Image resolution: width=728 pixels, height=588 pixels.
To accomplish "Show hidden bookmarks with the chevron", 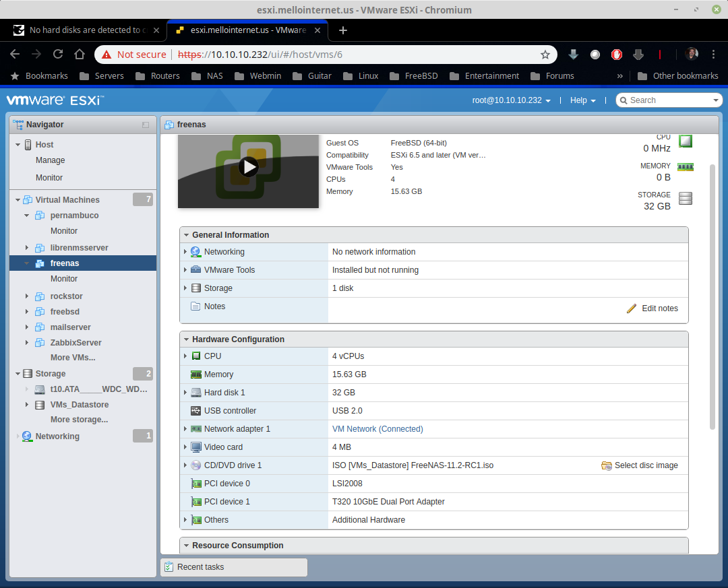I will [620, 76].
